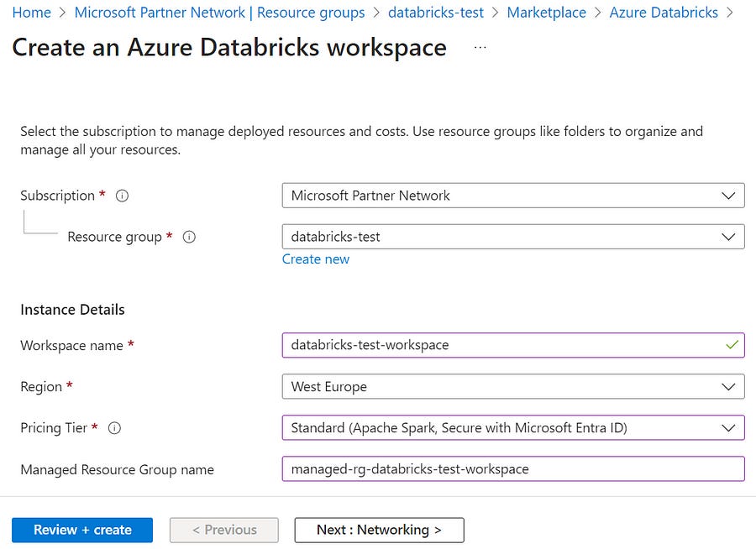Focus the Managed Resource Group name field
Screen dimensions: 756x549
point(513,469)
